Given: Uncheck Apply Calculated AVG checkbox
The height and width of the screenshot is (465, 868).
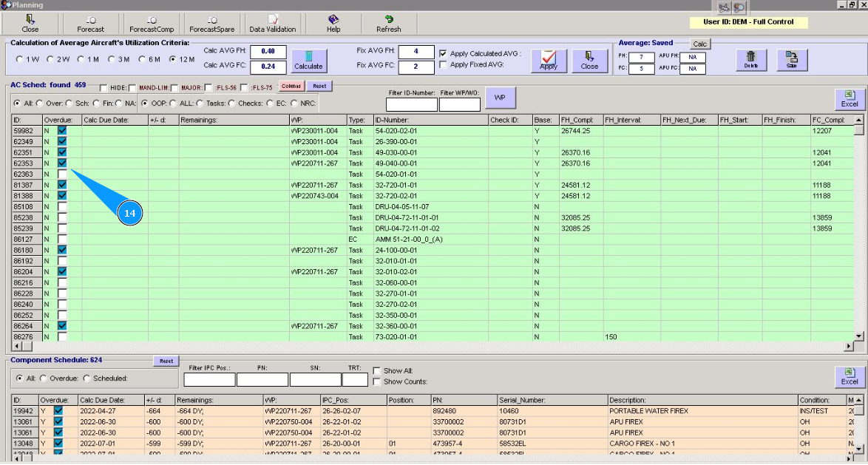Looking at the screenshot, I should 443,54.
